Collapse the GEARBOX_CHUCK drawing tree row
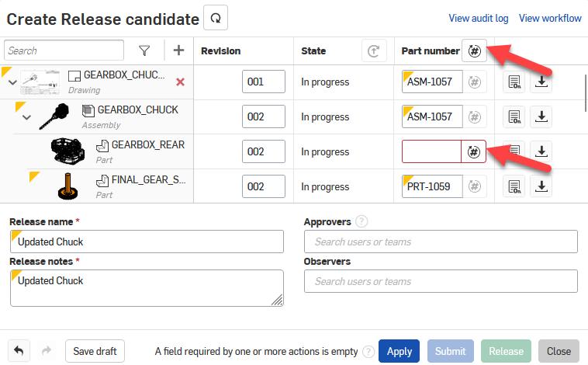The image size is (588, 365). tap(12, 82)
